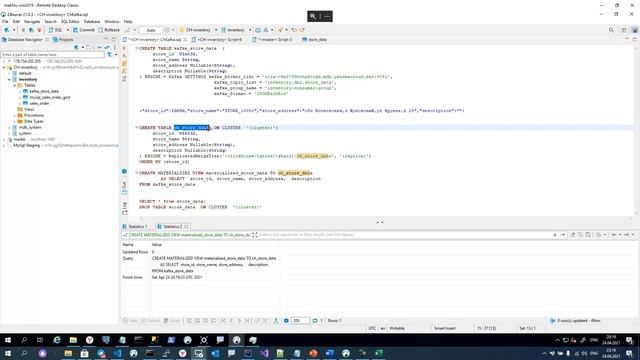Image resolution: width=640 pixels, height=360 pixels.
Task: Open the CH-inventory active connection selector
Action: 198,30
